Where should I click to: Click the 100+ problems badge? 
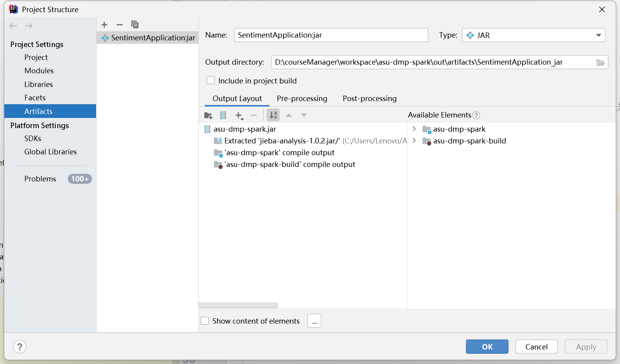(x=80, y=179)
